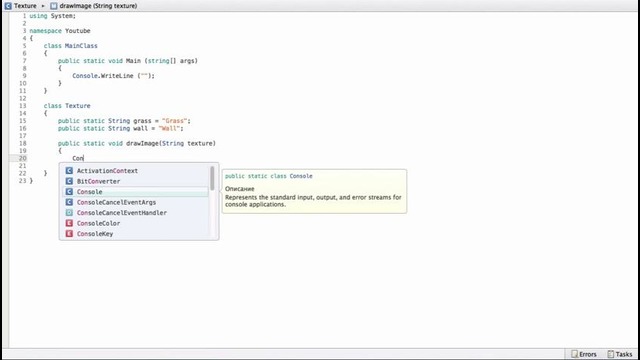Image resolution: width=640 pixels, height=360 pixels.
Task: Click enum icon beside ConsoleColor suggestion
Action: pos(69,223)
